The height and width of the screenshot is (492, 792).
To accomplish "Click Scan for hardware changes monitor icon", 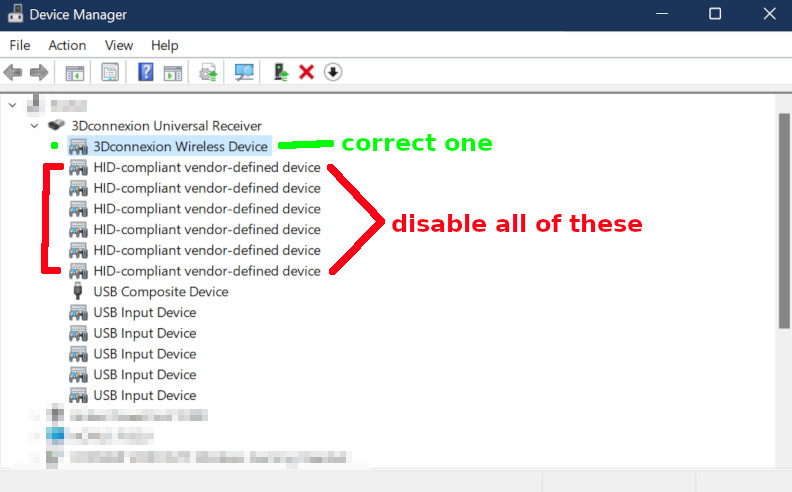I will click(x=244, y=72).
